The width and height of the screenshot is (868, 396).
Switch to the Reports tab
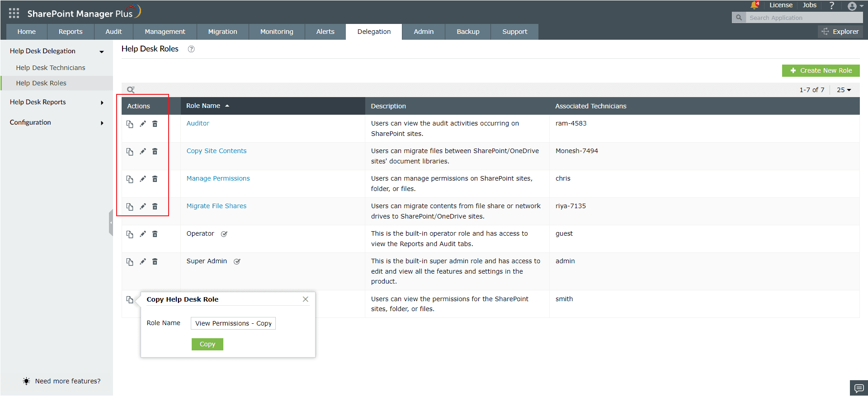coord(71,32)
